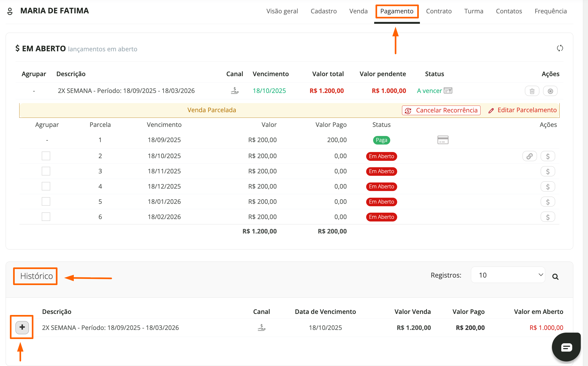Click the stop icon beside the trash button
The width and height of the screenshot is (588, 366).
pos(550,91)
